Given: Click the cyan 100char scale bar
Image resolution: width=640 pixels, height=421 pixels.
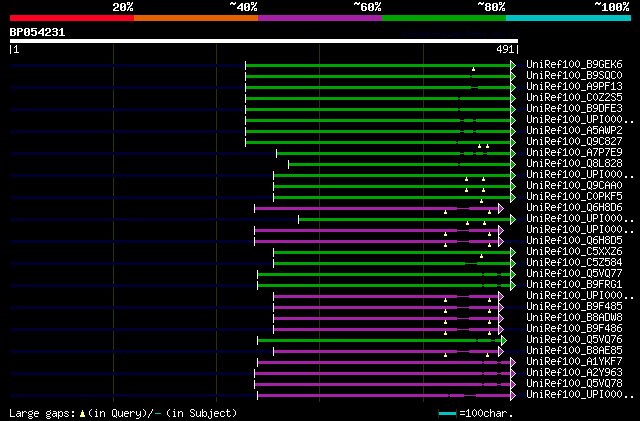Looking at the screenshot, I should (447, 414).
